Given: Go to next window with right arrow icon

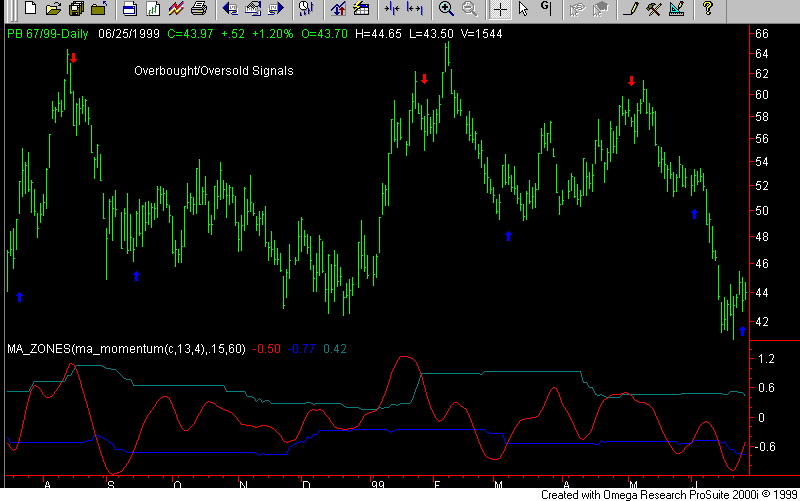Looking at the screenshot, I should coord(276,8).
